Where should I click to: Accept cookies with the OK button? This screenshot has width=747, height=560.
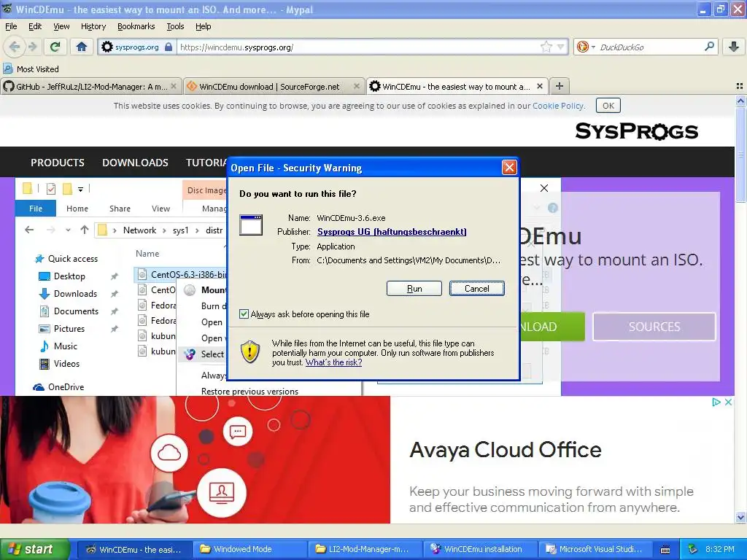coord(608,106)
